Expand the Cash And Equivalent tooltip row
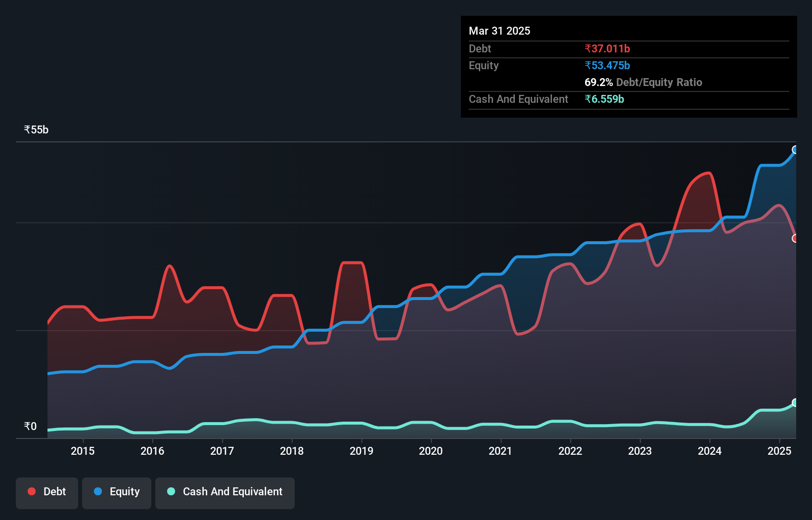 518,99
